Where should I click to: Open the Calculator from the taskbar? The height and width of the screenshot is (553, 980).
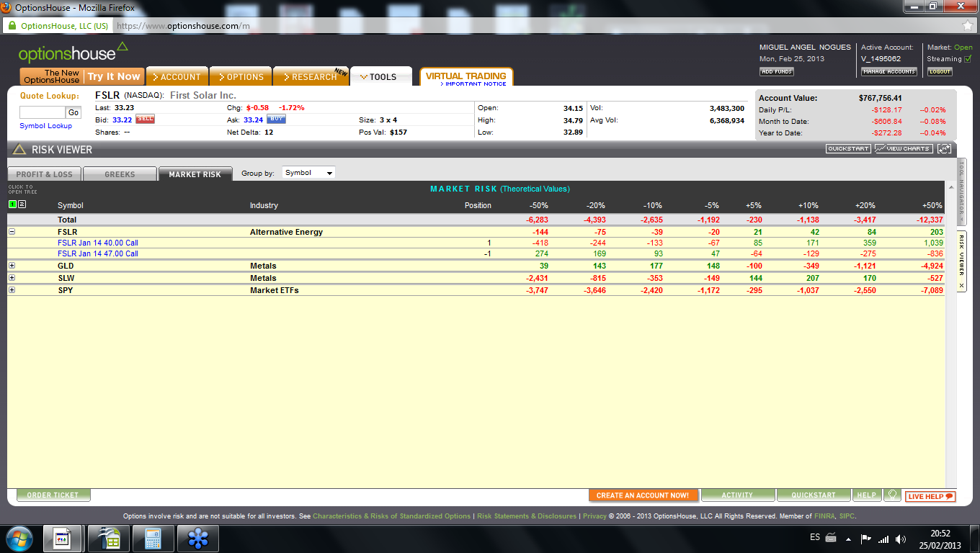point(153,539)
